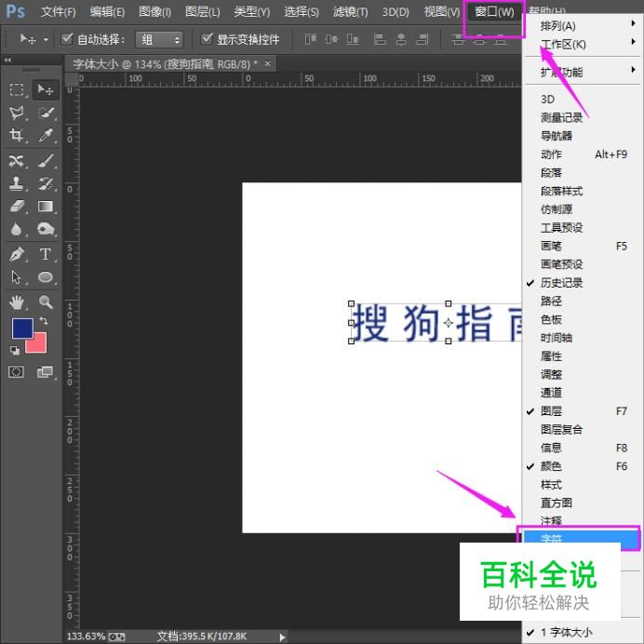Open the 窗口(W) menu
Screen dimensions: 644x644
(494, 12)
